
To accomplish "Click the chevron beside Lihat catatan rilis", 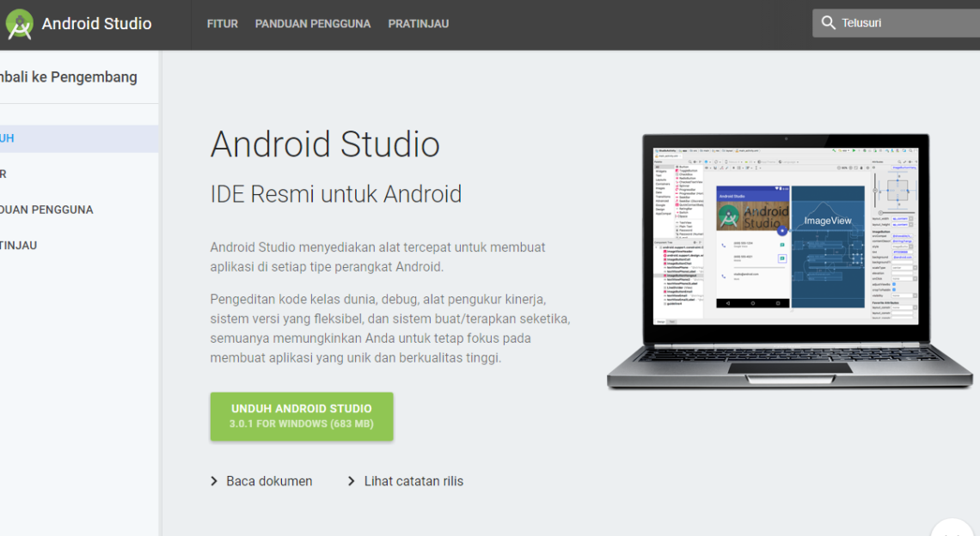I will click(352, 481).
